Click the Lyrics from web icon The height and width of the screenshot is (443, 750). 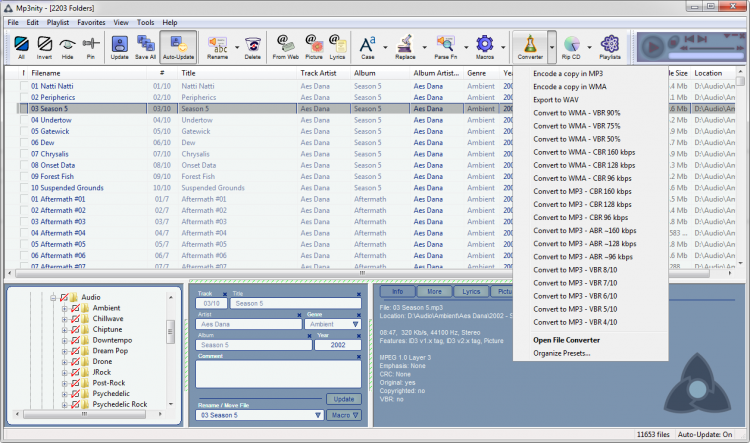pyautogui.click(x=337, y=46)
